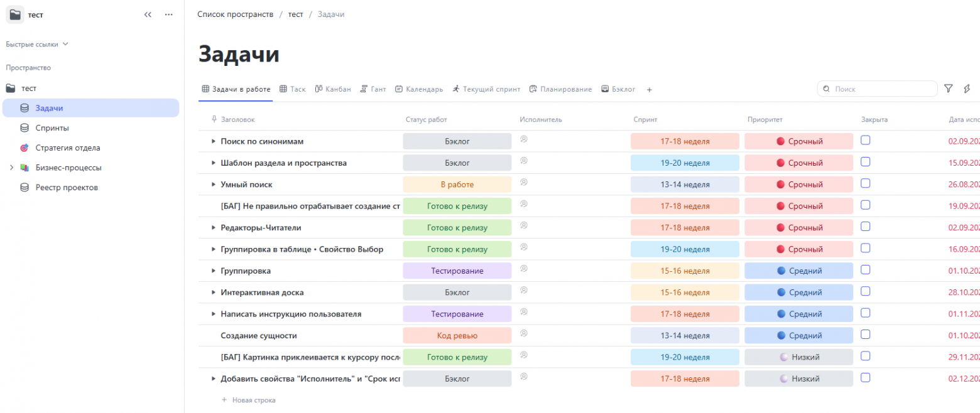Expand subtasks of Интерактивная доска
Screen dimensions: 980x413
tap(214, 292)
